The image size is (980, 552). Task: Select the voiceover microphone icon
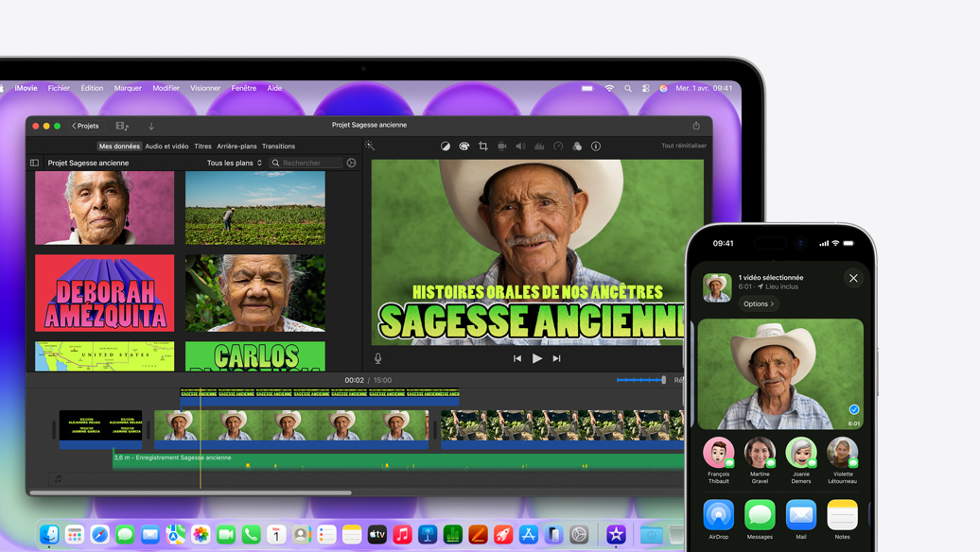pos(377,357)
